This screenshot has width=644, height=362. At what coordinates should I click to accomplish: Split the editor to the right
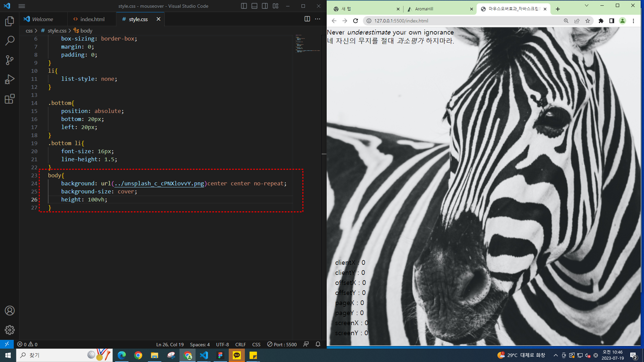307,19
